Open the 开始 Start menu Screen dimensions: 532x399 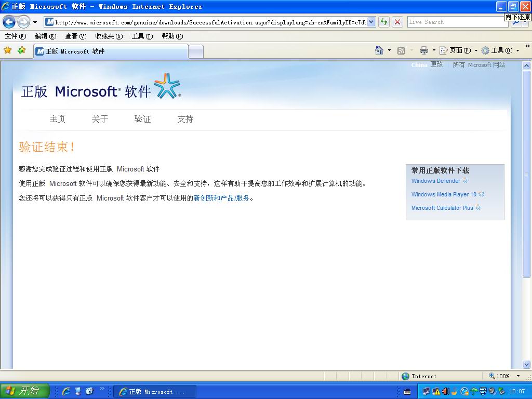click(x=25, y=391)
